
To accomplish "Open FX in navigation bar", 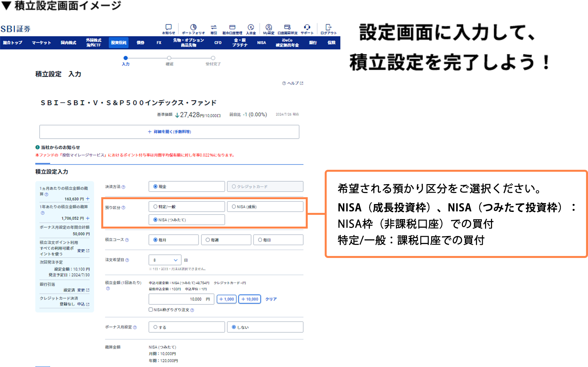I will pos(159,43).
